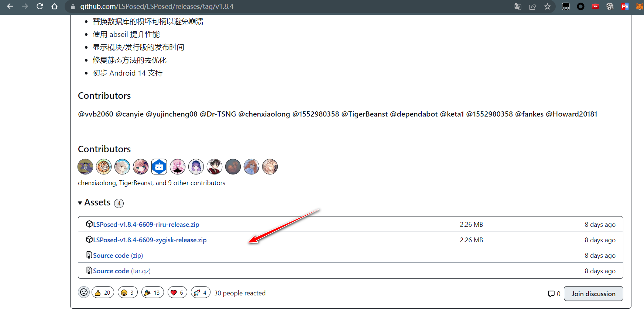The height and width of the screenshot is (319, 644).
Task: Click 'TigerBeanst' name below the avatars
Action: (x=136, y=183)
